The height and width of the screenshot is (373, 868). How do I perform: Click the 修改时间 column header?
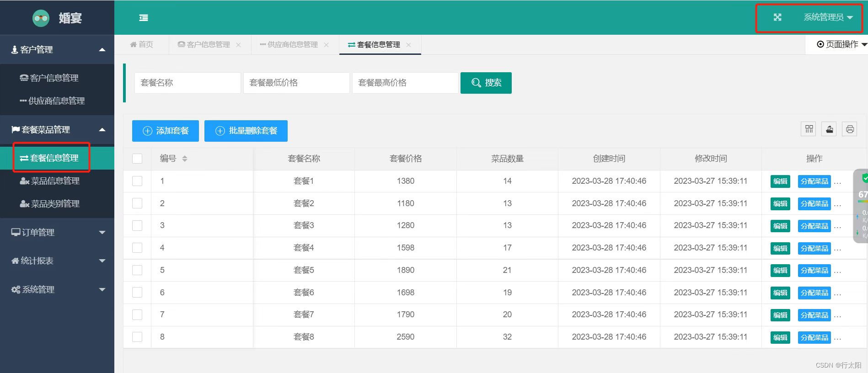[711, 159]
